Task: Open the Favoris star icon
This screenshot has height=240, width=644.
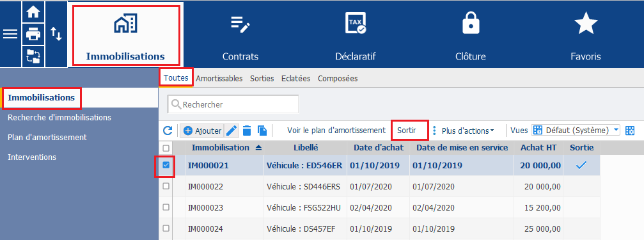Action: [586, 23]
